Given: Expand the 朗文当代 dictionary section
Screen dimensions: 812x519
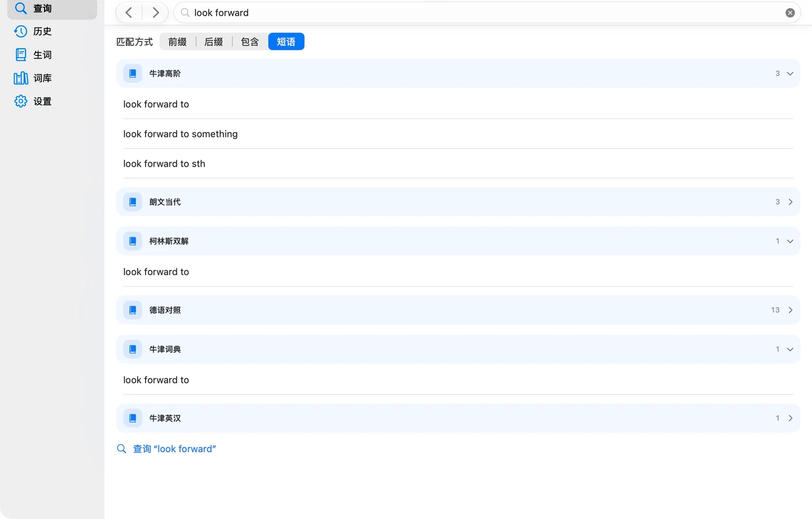Looking at the screenshot, I should click(x=790, y=202).
